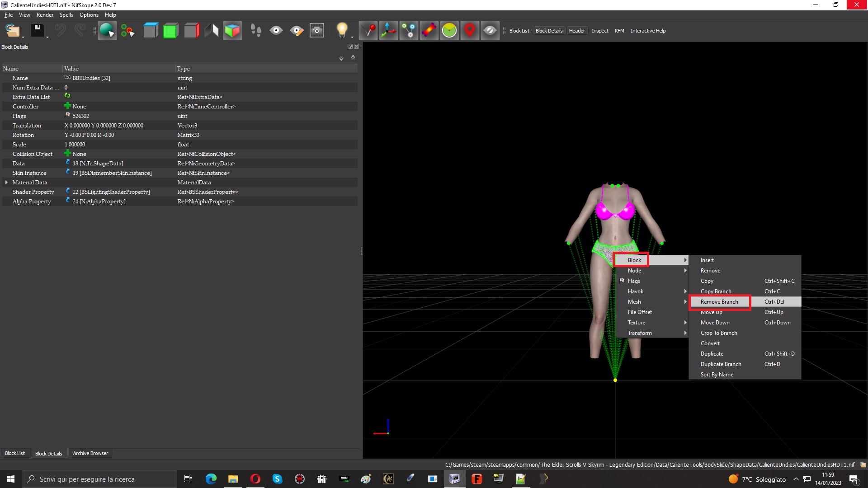This screenshot has height=488, width=868.
Task: Follow the 18 [NiTriShapeData] link icon
Action: click(x=68, y=162)
